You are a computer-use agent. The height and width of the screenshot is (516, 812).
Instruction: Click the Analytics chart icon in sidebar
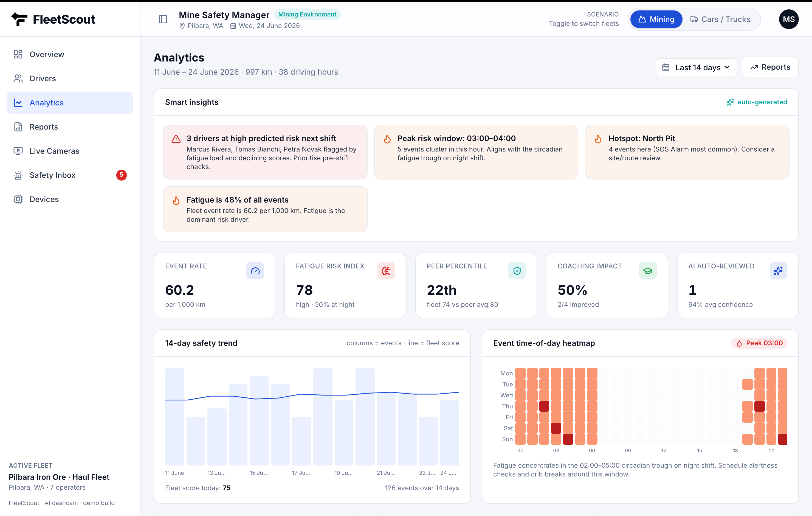coord(18,103)
